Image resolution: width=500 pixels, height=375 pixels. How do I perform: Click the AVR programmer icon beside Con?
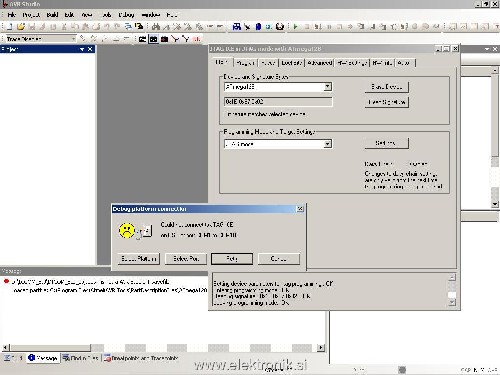[247, 27]
